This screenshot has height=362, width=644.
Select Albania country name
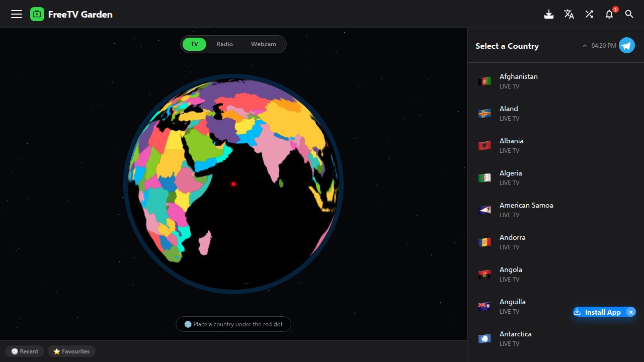[511, 141]
